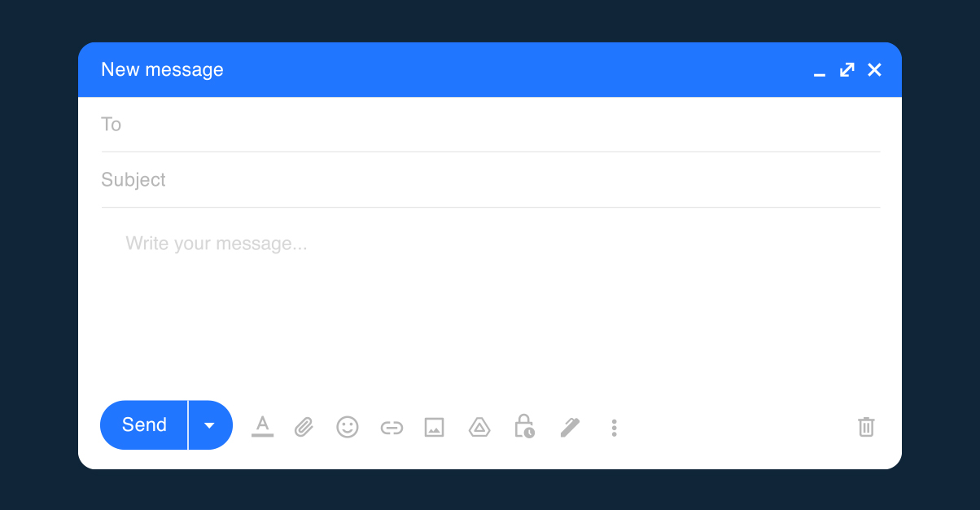Open the emoji picker
980x510 pixels.
(348, 427)
